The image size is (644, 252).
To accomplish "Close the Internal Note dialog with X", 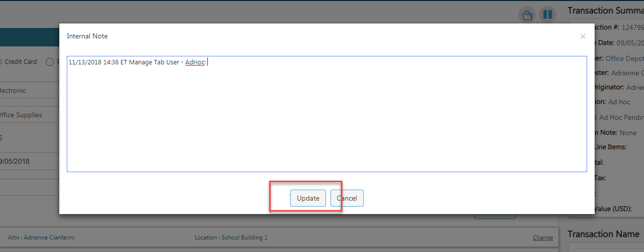I will 583,36.
